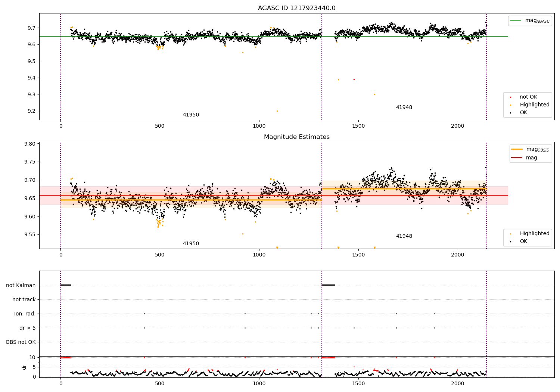Viewport: 560px width, 392px height.
Task: Click the 9.4 y-axis tick label
Action: click(31, 78)
